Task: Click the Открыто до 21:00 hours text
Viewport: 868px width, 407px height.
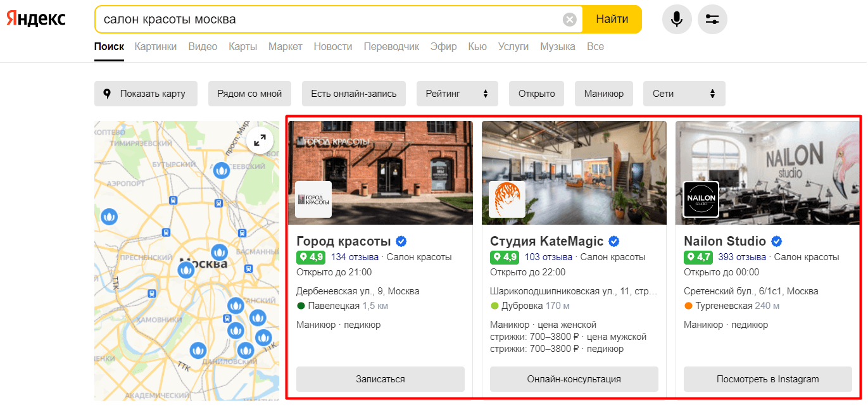Action: [334, 272]
